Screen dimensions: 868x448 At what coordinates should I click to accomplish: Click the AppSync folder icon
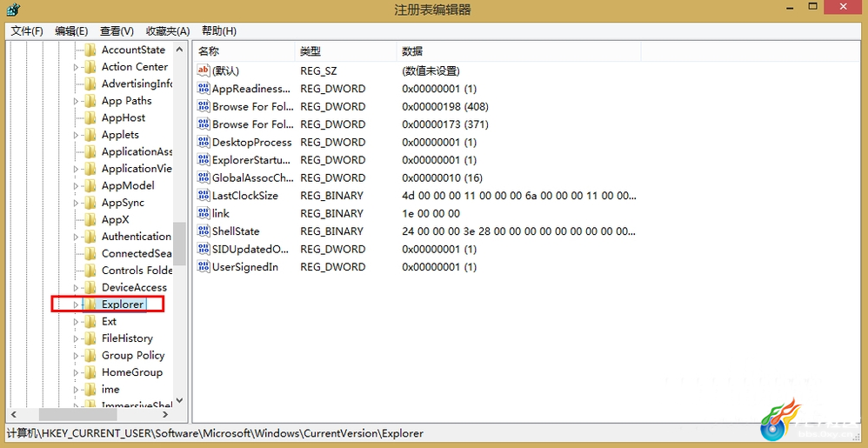click(90, 203)
